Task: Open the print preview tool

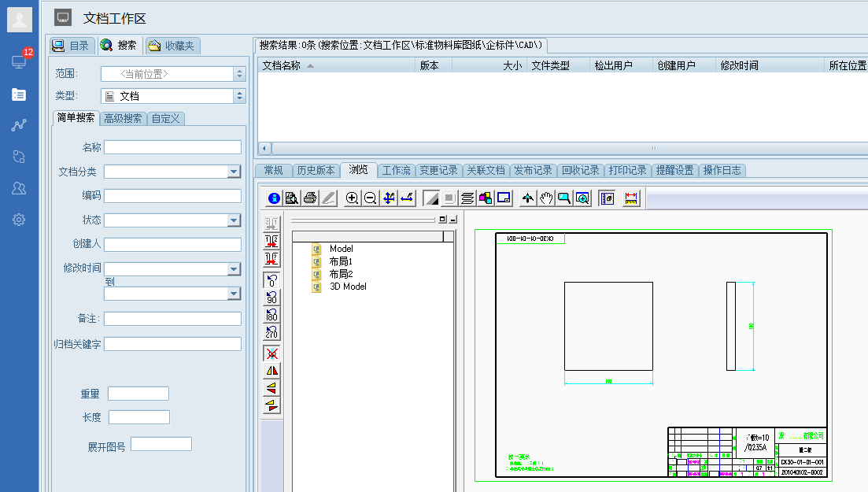Action: [x=292, y=198]
